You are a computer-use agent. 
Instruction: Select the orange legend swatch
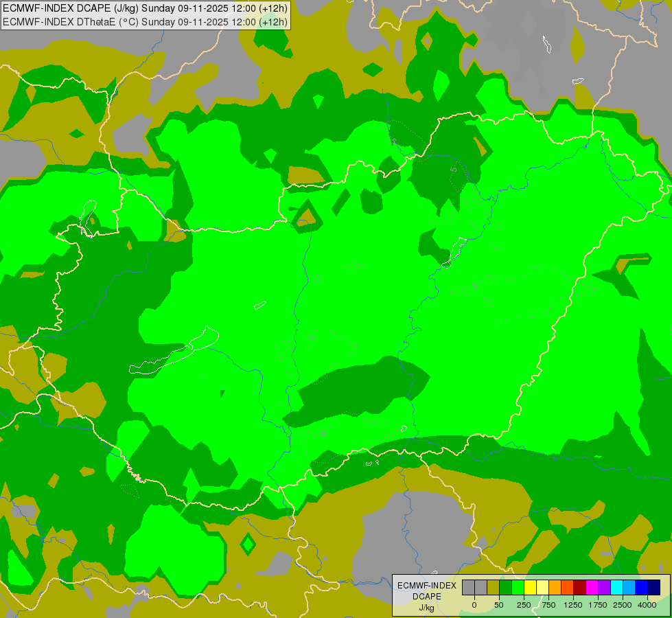pos(555,588)
